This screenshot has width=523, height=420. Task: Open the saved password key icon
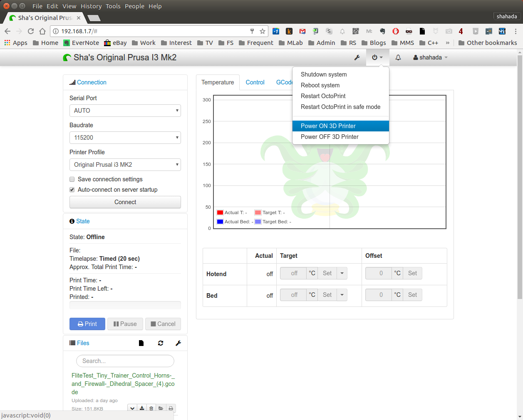coord(252,31)
